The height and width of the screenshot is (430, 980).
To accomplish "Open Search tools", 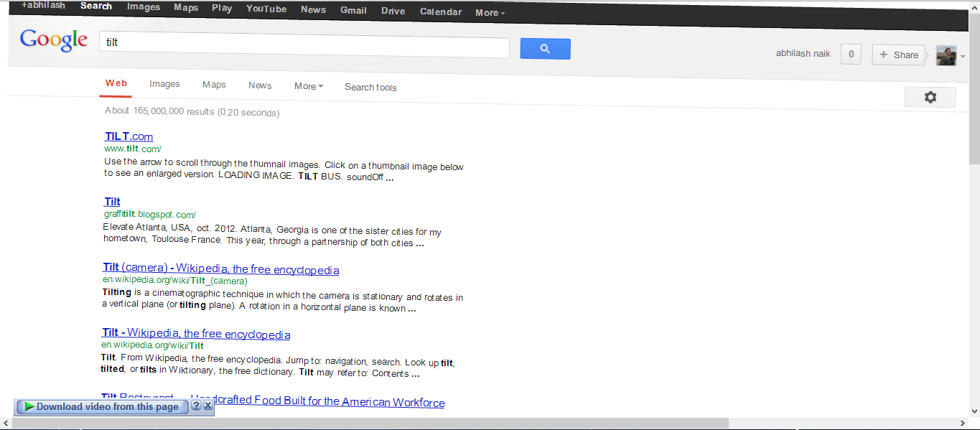I will (370, 87).
